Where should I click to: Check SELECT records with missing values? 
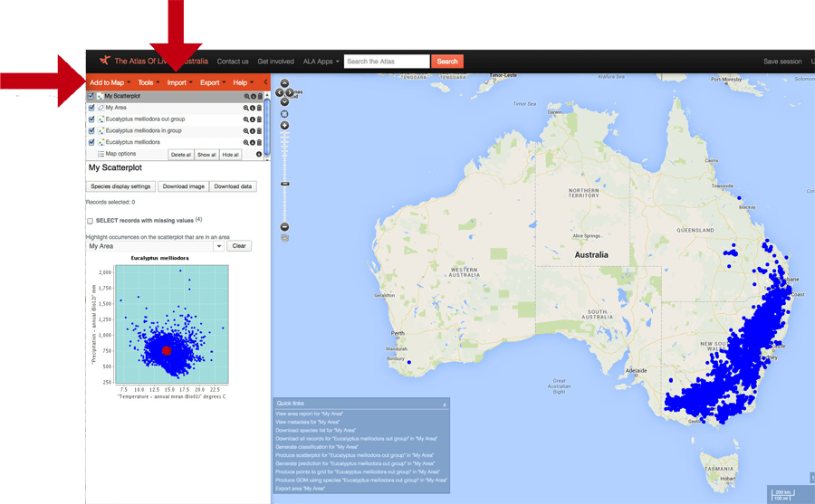pyautogui.click(x=90, y=221)
